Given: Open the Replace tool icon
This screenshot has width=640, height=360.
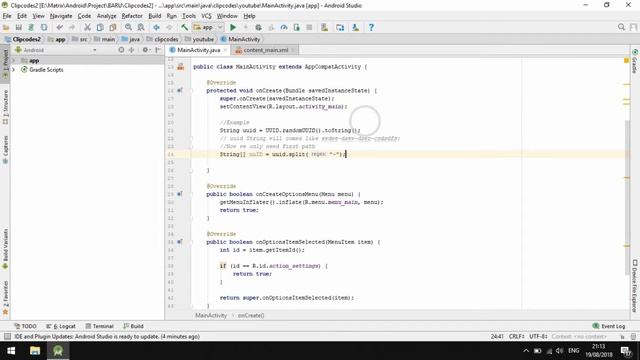Looking at the screenshot, I should [x=141, y=27].
